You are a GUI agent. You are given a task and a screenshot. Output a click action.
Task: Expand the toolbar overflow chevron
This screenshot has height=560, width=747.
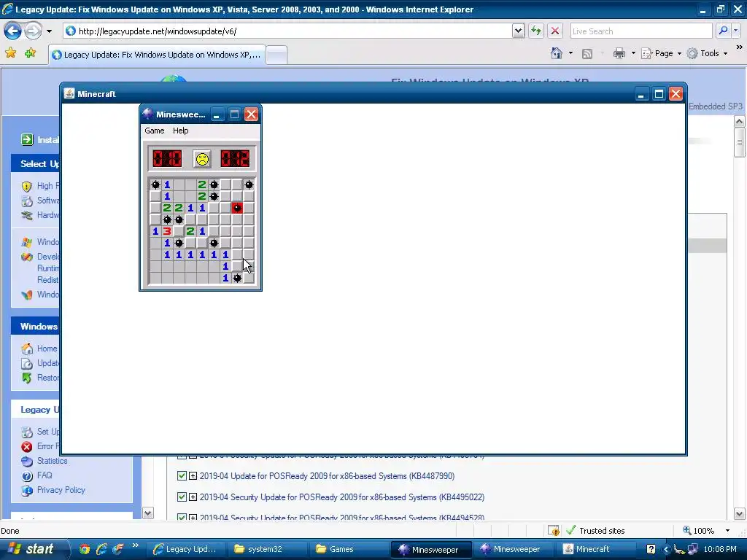(x=740, y=47)
